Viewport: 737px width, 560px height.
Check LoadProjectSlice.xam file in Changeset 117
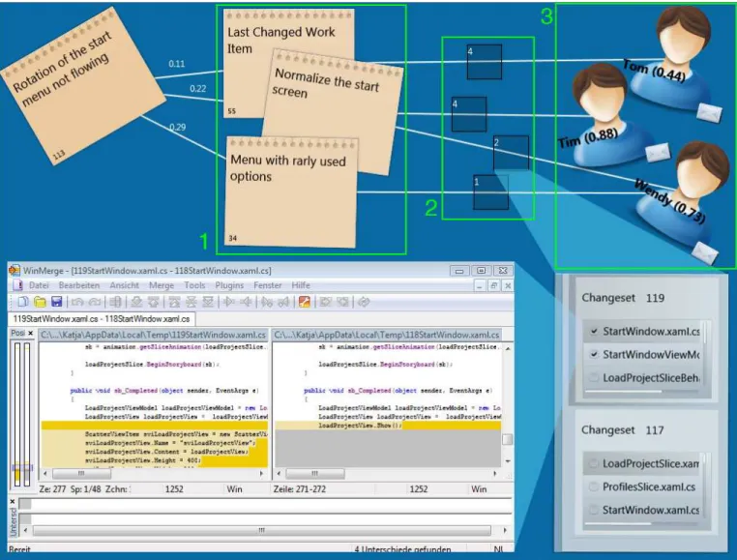point(594,463)
